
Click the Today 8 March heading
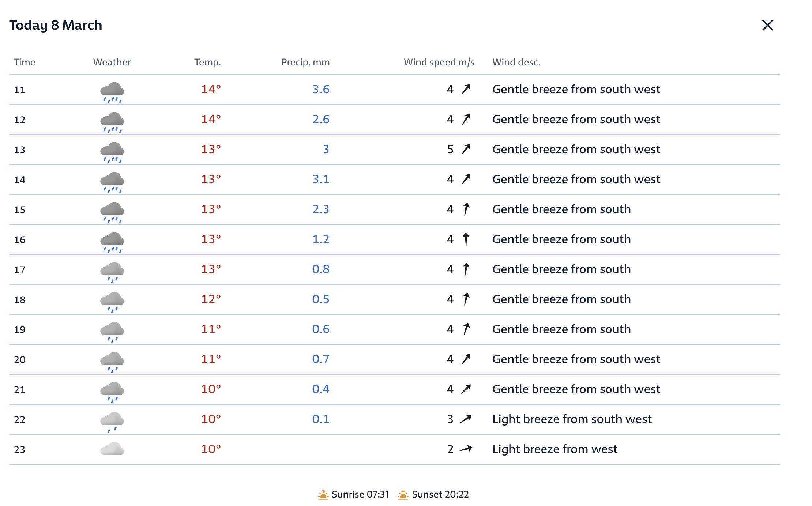click(56, 25)
